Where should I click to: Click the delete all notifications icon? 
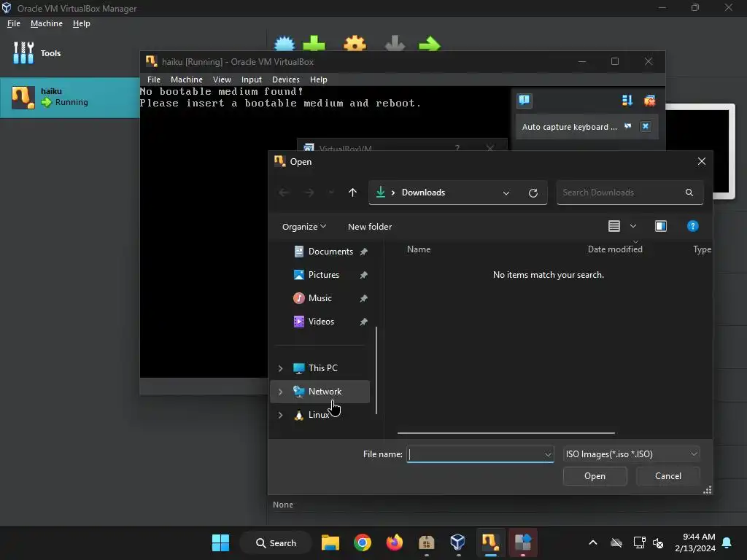click(649, 101)
